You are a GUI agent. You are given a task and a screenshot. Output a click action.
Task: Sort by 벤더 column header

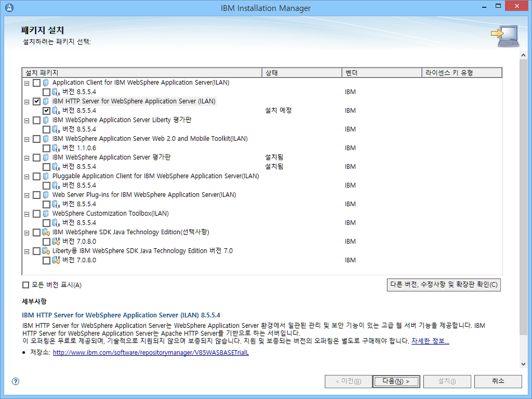[x=382, y=73]
